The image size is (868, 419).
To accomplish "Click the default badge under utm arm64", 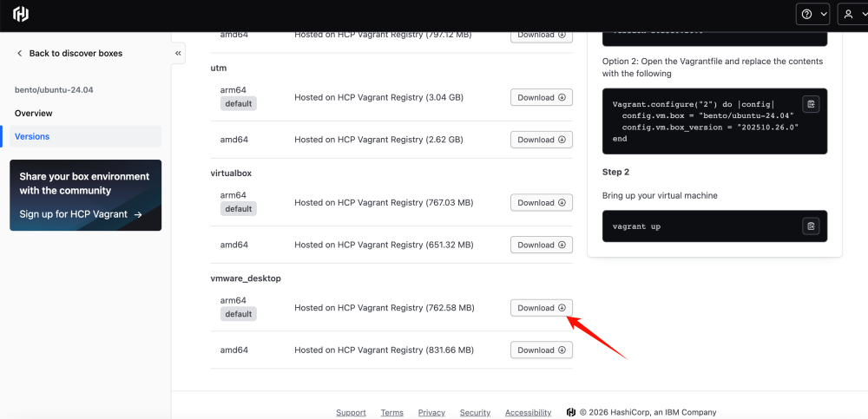I will [x=239, y=103].
